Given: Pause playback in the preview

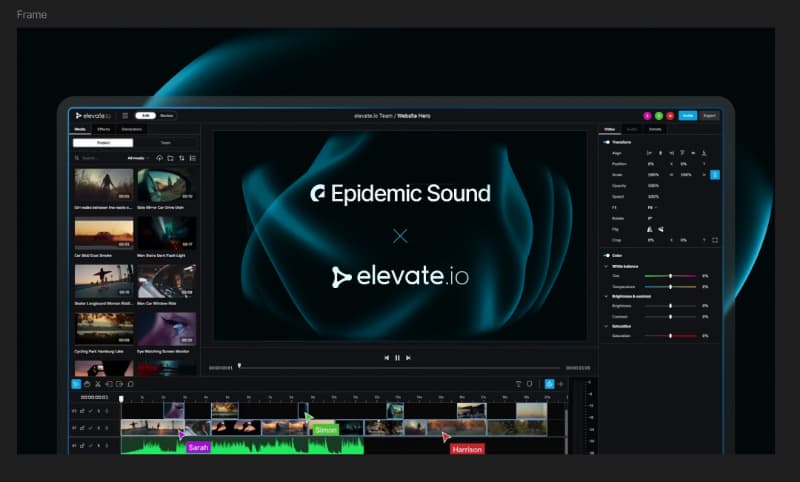Looking at the screenshot, I should [x=397, y=358].
